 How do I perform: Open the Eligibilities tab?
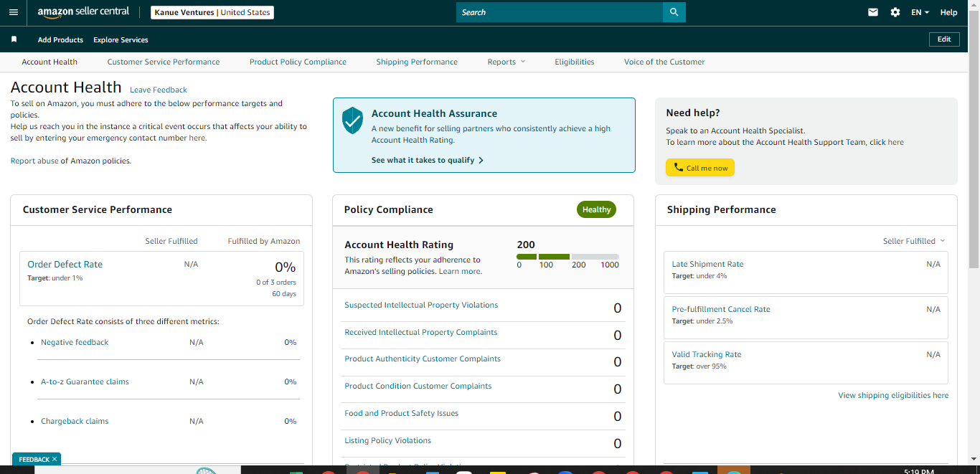[x=575, y=62]
